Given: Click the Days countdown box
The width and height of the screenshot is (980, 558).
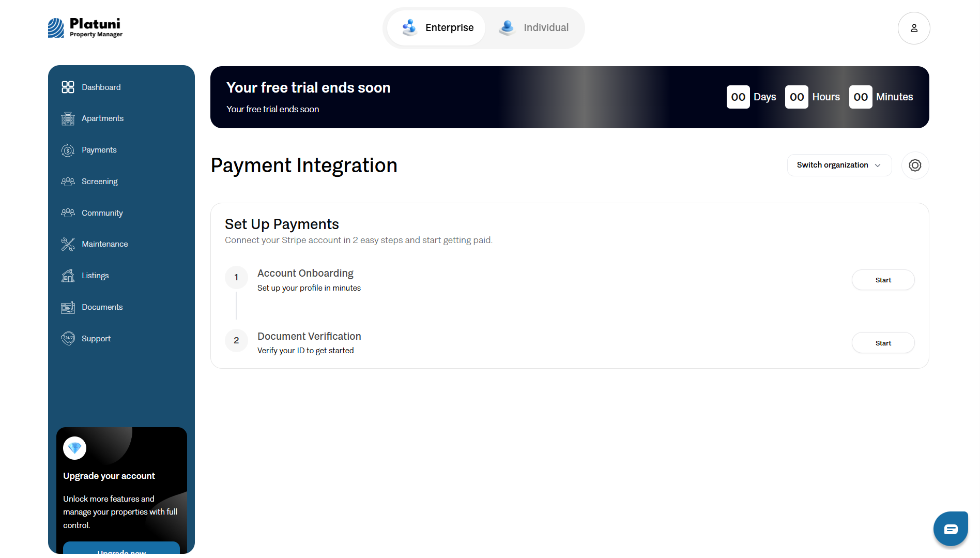Looking at the screenshot, I should tap(738, 97).
